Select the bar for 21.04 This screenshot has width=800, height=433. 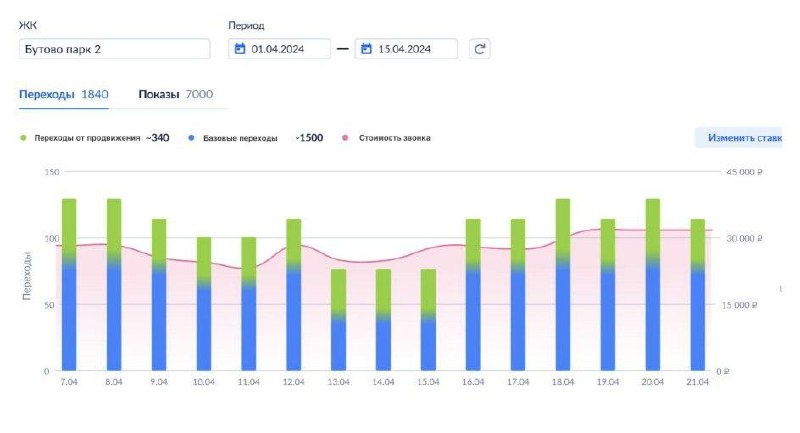tap(697, 295)
